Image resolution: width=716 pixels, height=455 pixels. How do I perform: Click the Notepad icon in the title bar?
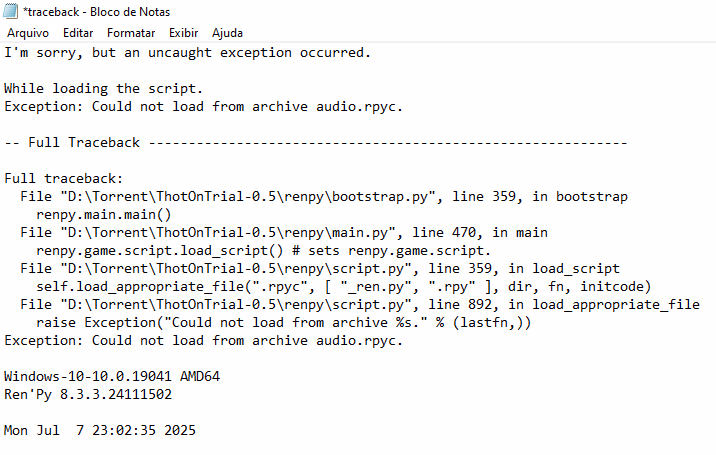tap(9, 12)
